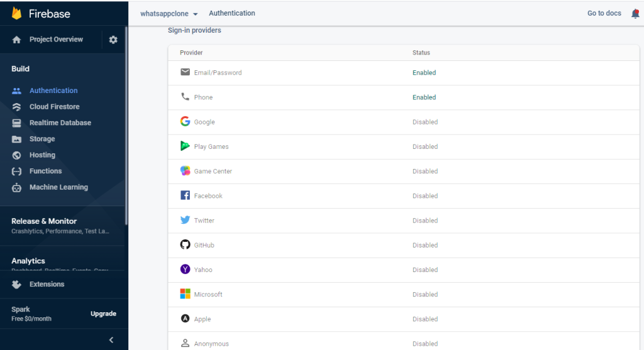Click Disabled status for Google
Viewport: 644px width, 350px height.
pyautogui.click(x=425, y=122)
